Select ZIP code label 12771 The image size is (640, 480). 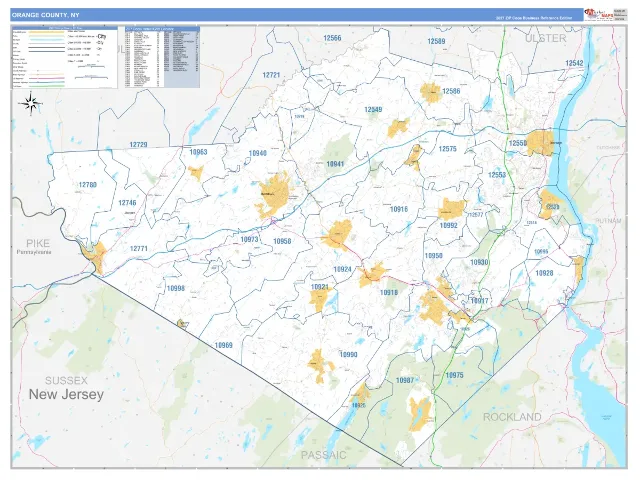pos(139,249)
